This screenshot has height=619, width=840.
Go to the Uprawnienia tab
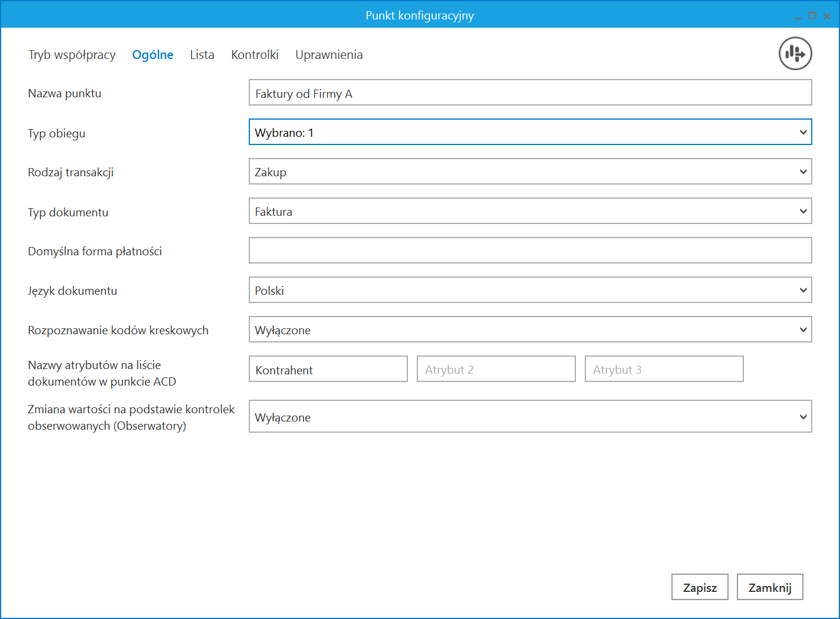329,55
